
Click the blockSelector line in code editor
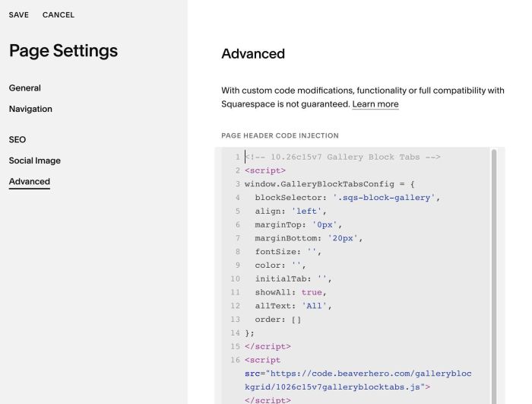click(x=347, y=198)
